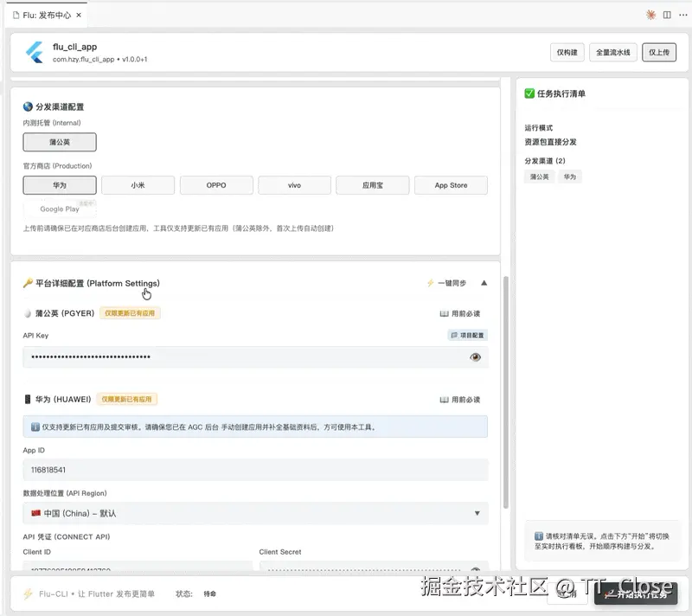Click the 分发渠道配置 globe icon
This screenshot has width=692, height=616.
pyautogui.click(x=28, y=106)
